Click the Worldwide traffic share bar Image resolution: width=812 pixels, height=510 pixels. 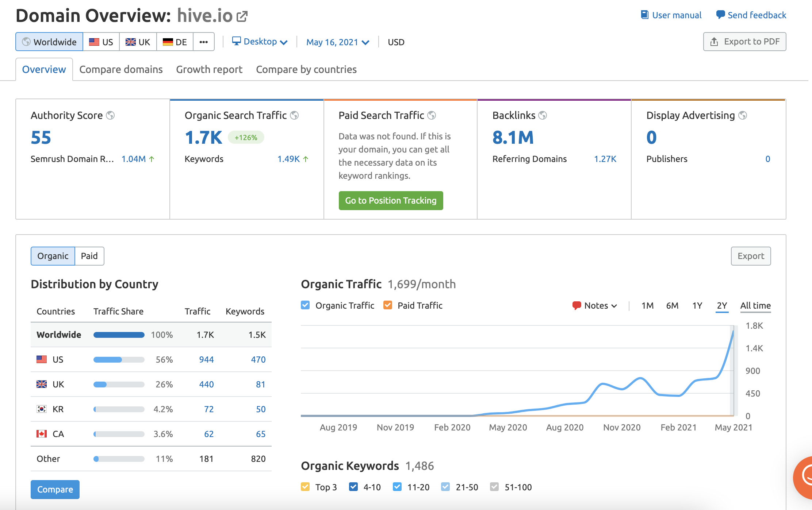coord(119,335)
